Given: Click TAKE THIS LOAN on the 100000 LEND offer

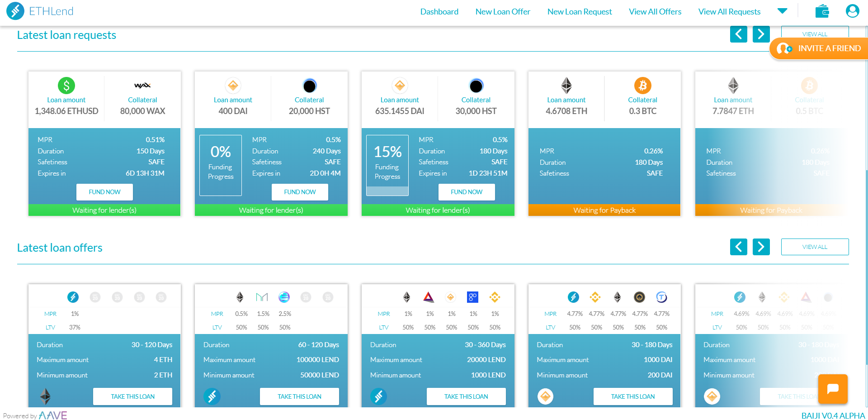Looking at the screenshot, I should coord(299,396).
